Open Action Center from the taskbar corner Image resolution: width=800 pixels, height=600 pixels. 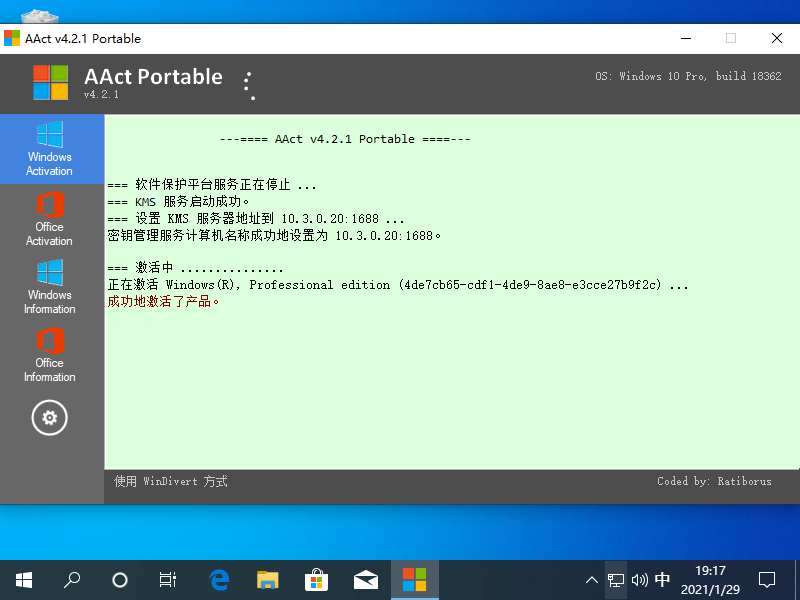pos(766,579)
